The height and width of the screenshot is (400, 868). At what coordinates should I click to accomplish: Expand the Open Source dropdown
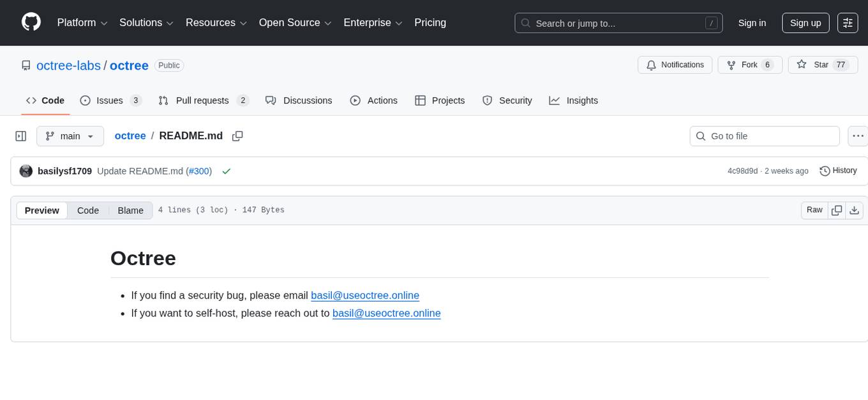point(295,23)
